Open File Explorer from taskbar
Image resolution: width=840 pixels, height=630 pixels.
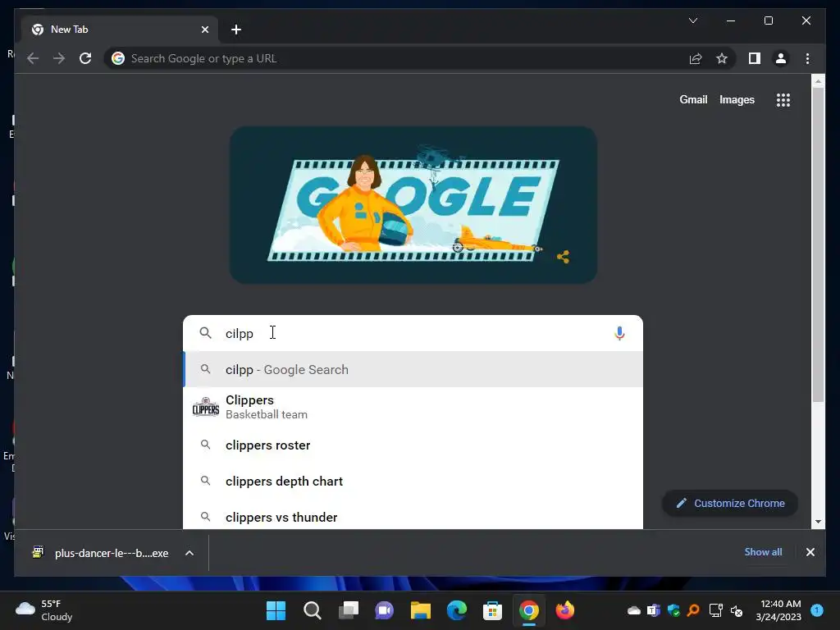421,610
